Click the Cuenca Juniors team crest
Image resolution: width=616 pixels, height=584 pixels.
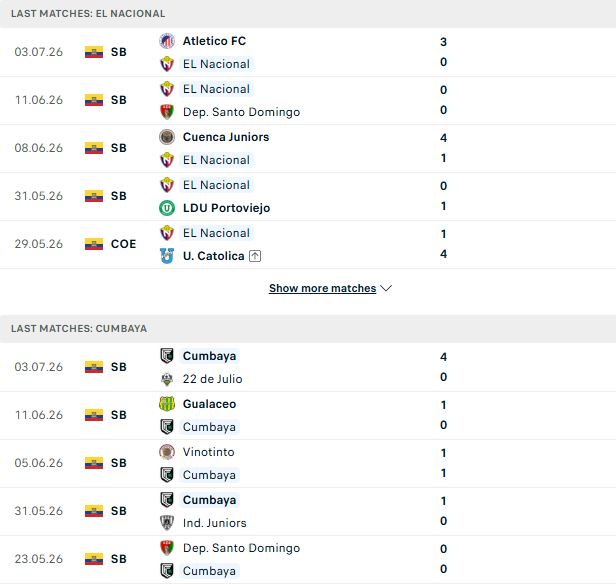167,137
